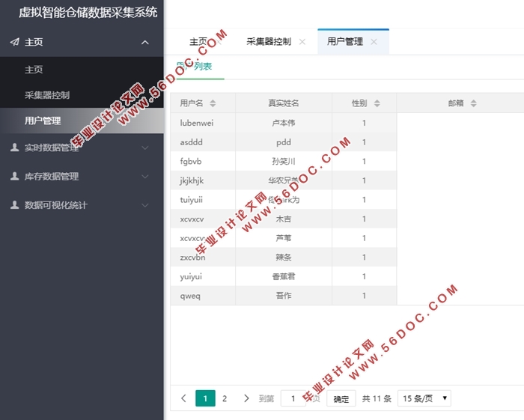Sort by 性别 column sort arrows

(377, 103)
